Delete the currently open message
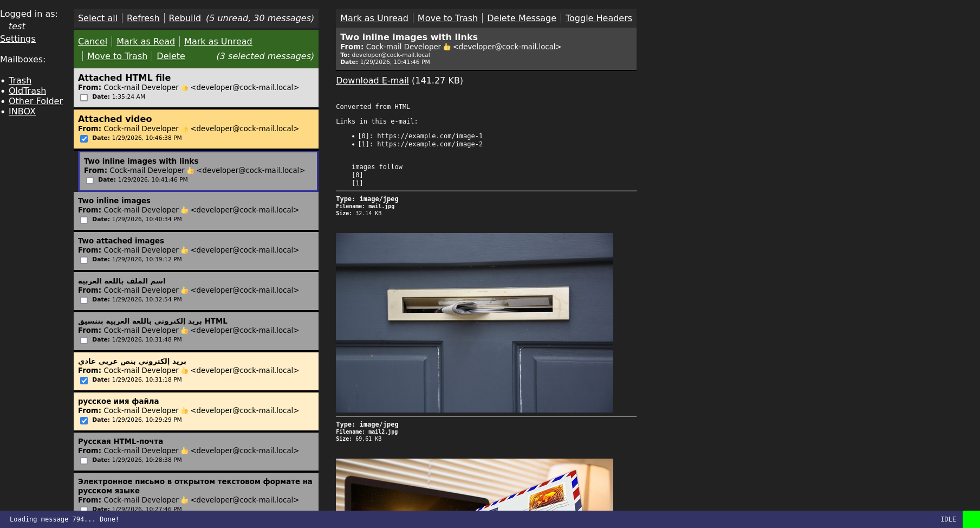Viewport: 980px width, 528px height. [x=521, y=18]
